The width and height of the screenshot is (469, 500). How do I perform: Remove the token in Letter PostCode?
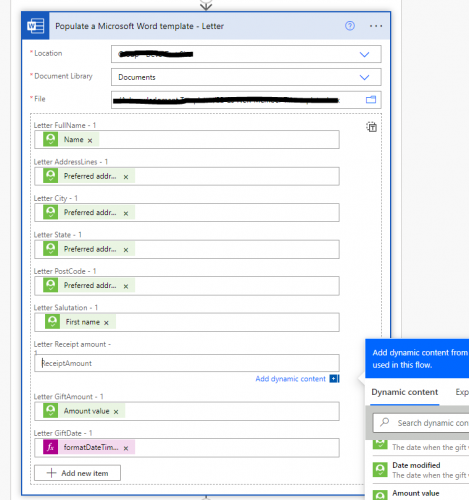pos(126,286)
